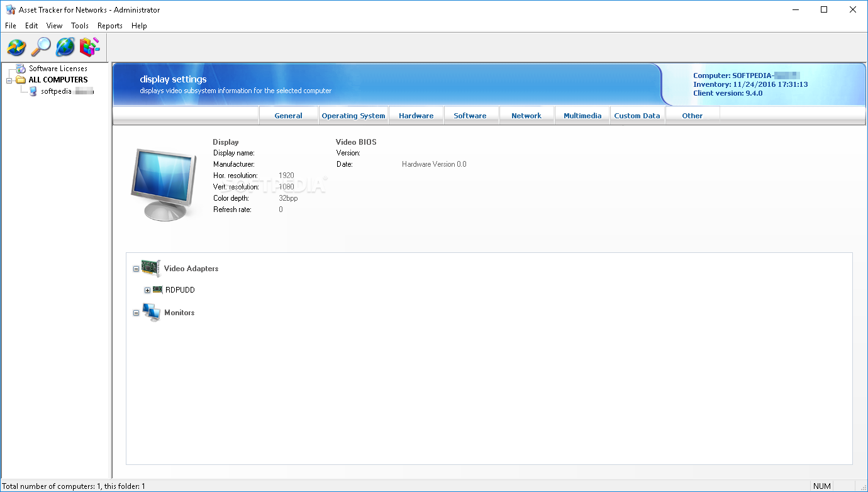Screen dimensions: 868x492
Task: Click the Monitors heading text
Action: [179, 313]
